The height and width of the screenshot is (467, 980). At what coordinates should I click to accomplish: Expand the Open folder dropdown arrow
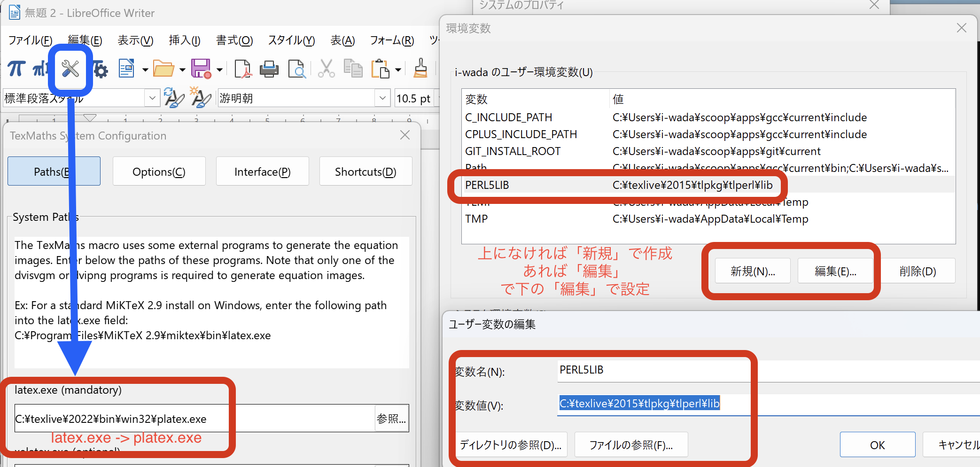pos(182,70)
